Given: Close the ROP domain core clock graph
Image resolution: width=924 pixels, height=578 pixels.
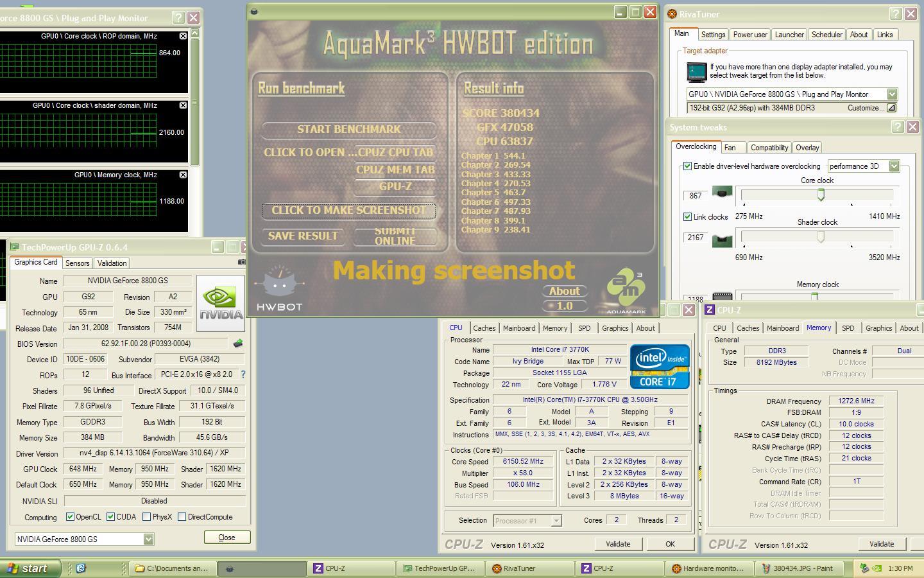Looking at the screenshot, I should (x=183, y=36).
